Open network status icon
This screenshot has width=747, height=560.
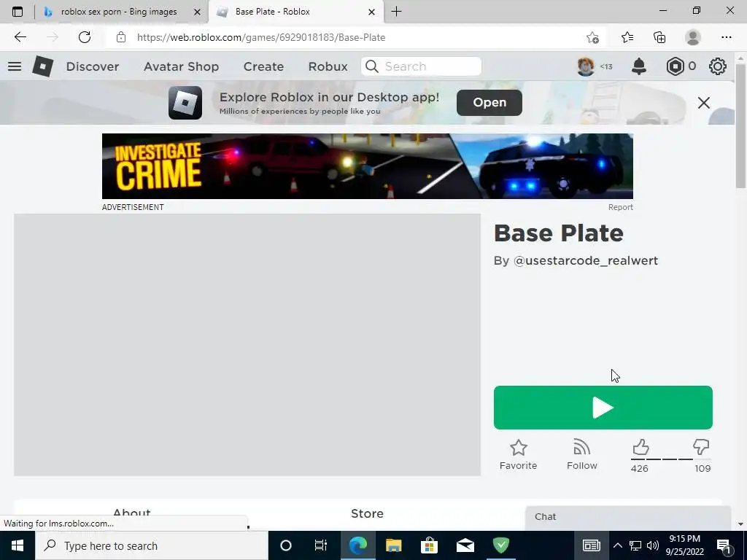[635, 545]
